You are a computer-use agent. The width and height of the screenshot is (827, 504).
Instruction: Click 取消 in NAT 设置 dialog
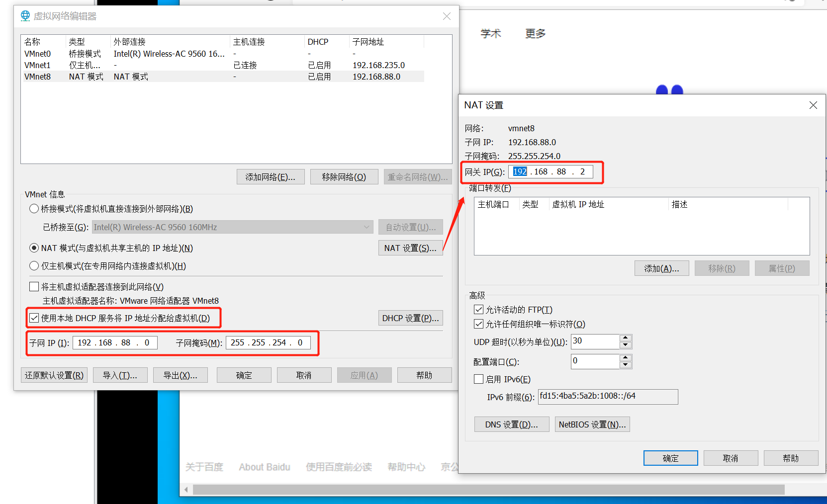click(731, 458)
